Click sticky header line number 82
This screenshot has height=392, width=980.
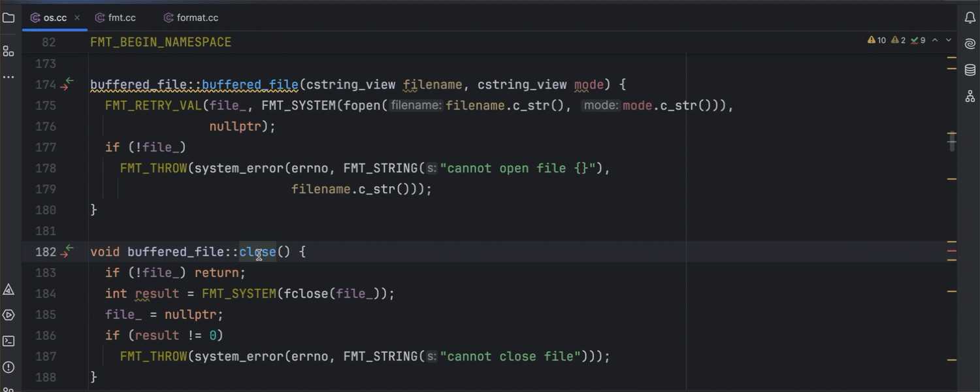(x=48, y=42)
